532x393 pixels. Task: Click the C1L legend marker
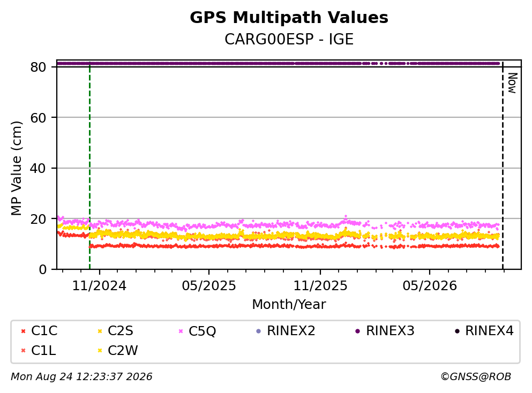click(23, 351)
